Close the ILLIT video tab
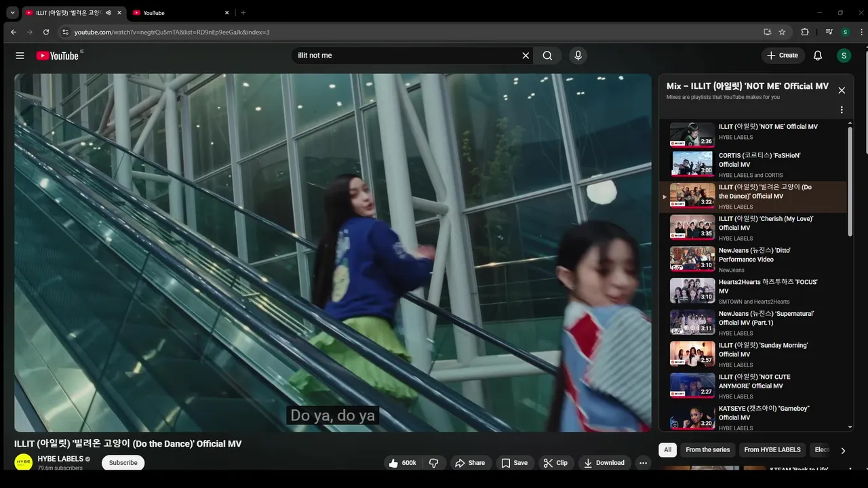Image resolution: width=868 pixels, height=488 pixels. (x=119, y=13)
